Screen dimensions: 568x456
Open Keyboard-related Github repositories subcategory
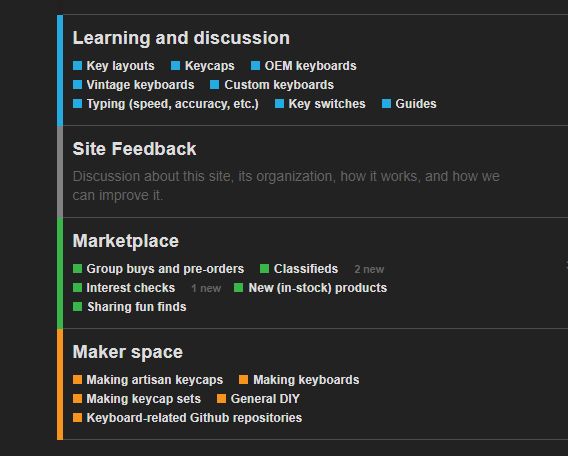[x=194, y=418]
